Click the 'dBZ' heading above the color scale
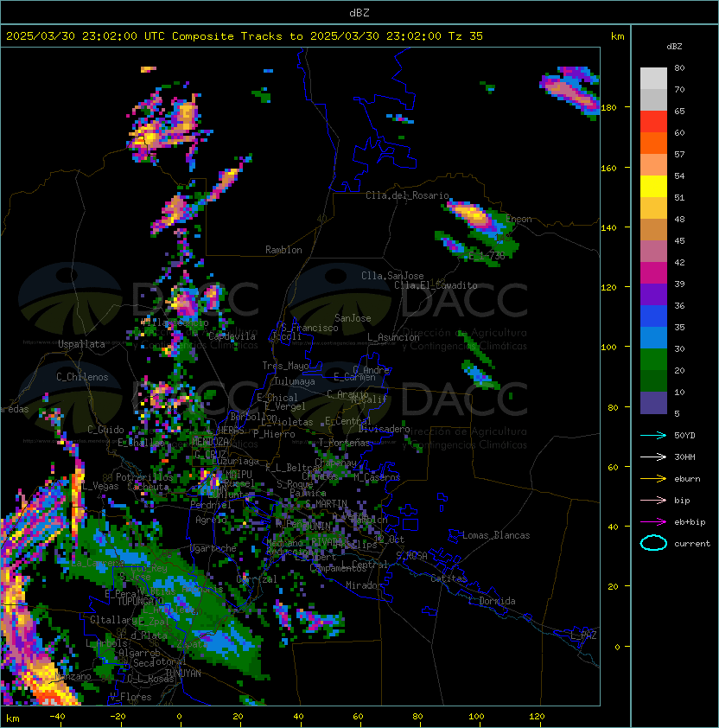 click(674, 47)
